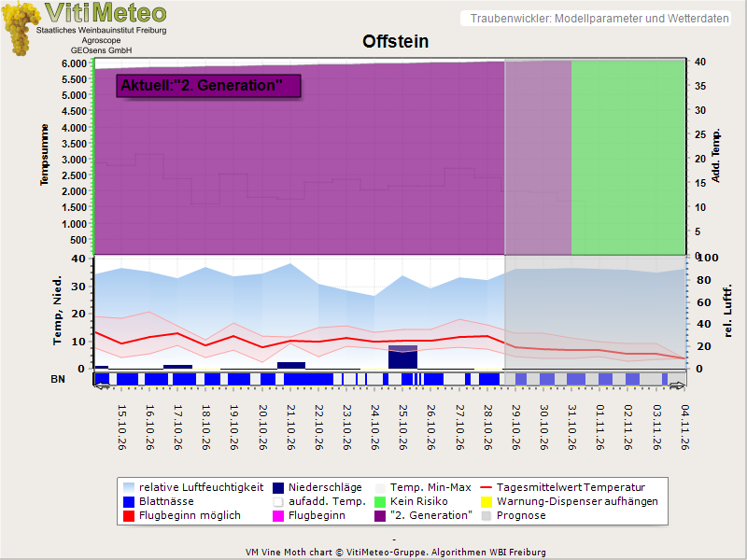
Task: Select the 28.10.26 date label
Action: 487,427
